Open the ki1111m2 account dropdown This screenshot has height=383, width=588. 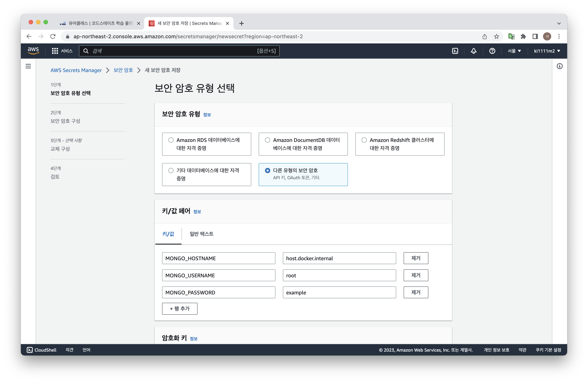pyautogui.click(x=547, y=51)
